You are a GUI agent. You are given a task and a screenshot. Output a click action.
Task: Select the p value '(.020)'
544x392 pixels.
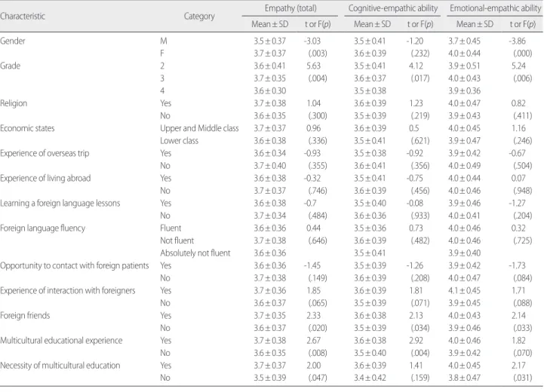click(318, 328)
